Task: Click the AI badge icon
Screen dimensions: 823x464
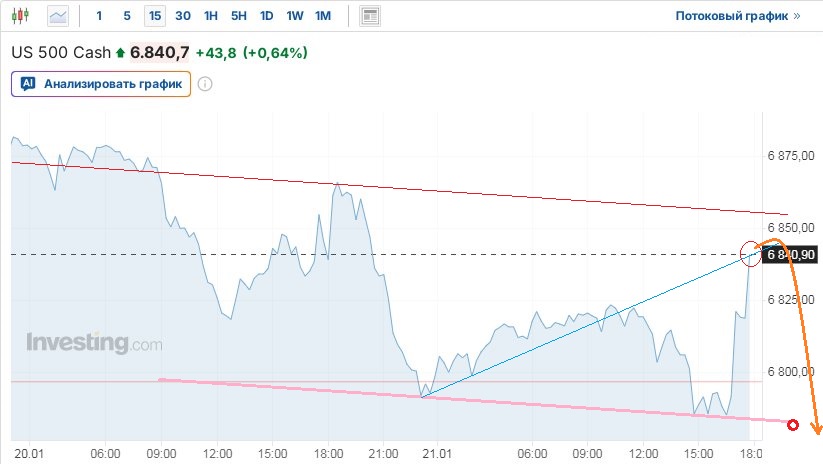Action: click(28, 84)
